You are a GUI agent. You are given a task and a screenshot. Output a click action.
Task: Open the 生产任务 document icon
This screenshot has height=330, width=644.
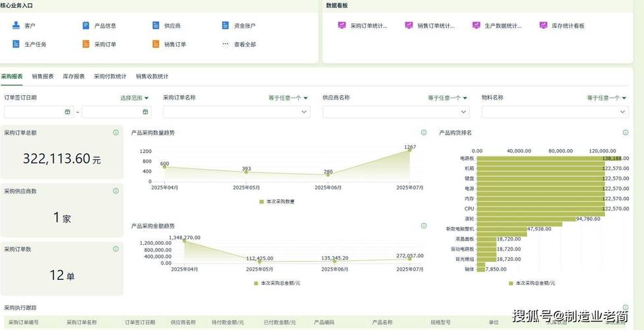point(16,44)
